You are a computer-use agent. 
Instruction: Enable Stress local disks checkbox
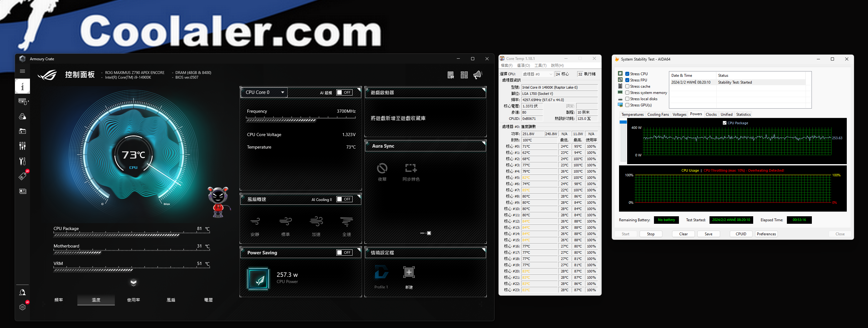627,99
